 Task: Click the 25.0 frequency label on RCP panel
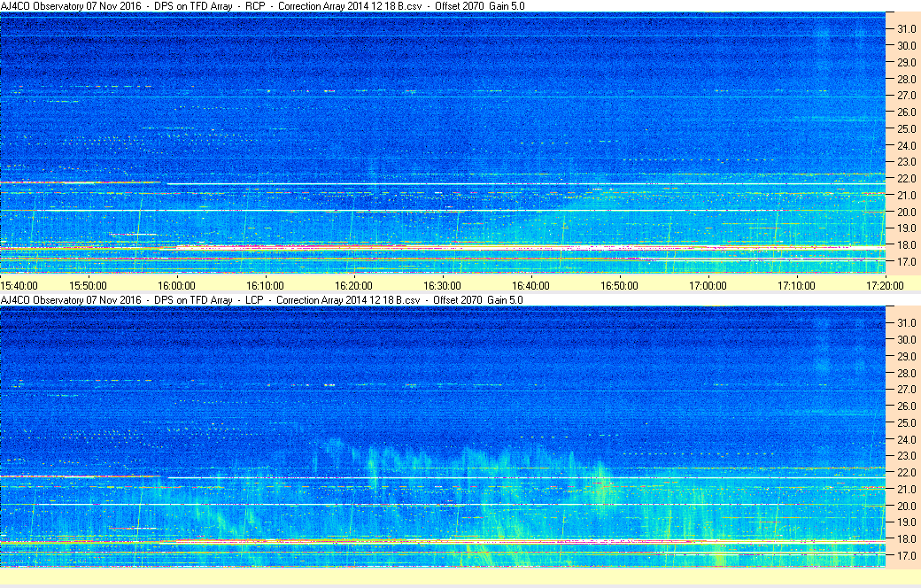pyautogui.click(x=906, y=128)
